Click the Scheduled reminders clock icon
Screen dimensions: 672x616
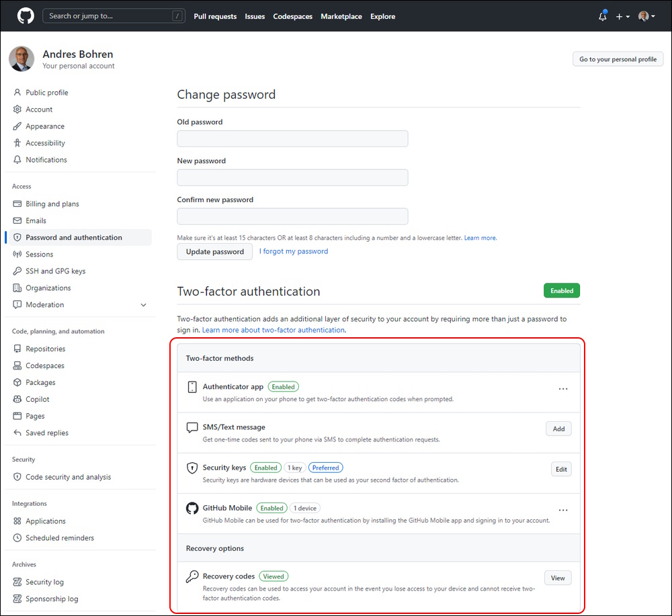click(17, 537)
